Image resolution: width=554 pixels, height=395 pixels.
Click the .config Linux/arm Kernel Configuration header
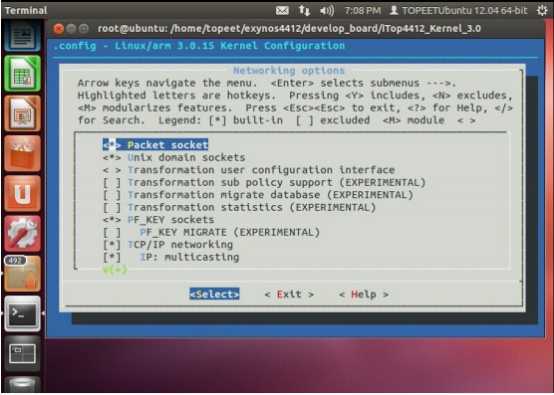pyautogui.click(x=199, y=46)
